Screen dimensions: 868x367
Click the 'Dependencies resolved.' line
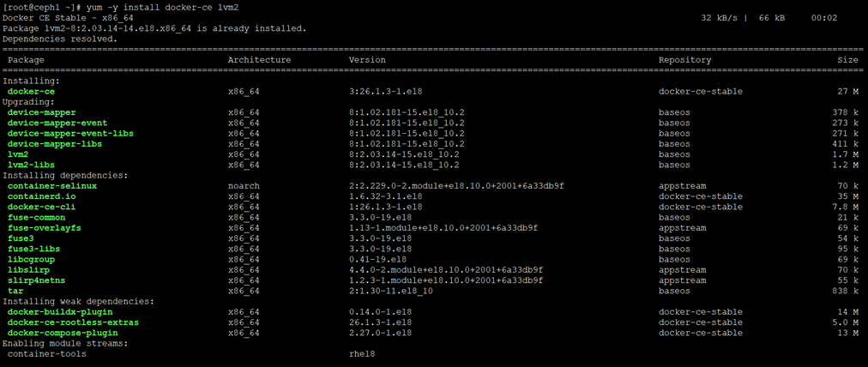click(60, 39)
